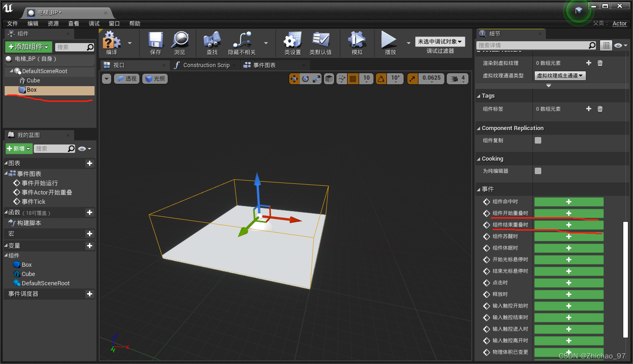The height and width of the screenshot is (364, 633).
Task: Open the 窗口 menu
Action: [x=114, y=23]
